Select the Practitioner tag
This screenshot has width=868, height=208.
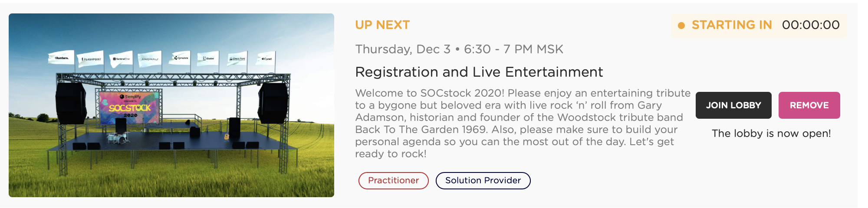[x=393, y=181]
